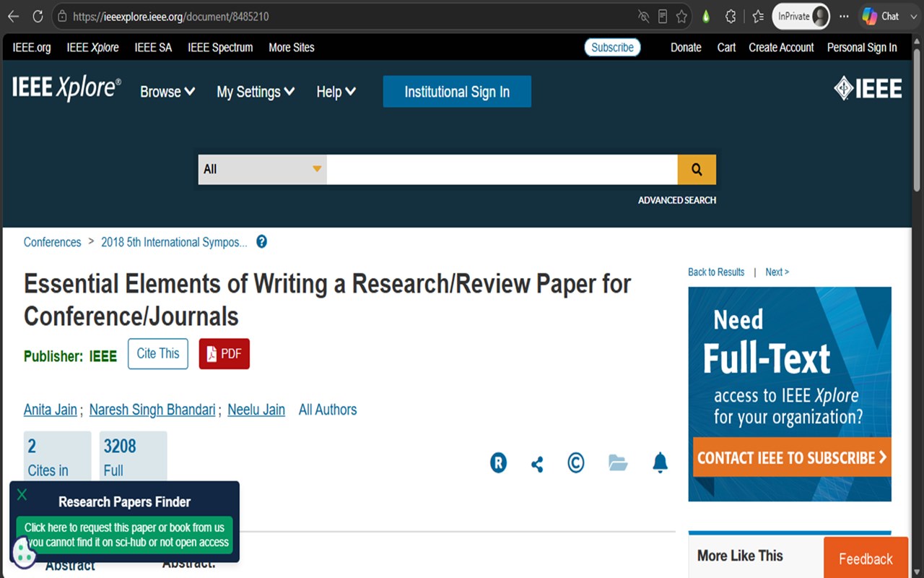The height and width of the screenshot is (578, 924).
Task: Open the red PDF button
Action: point(225,353)
